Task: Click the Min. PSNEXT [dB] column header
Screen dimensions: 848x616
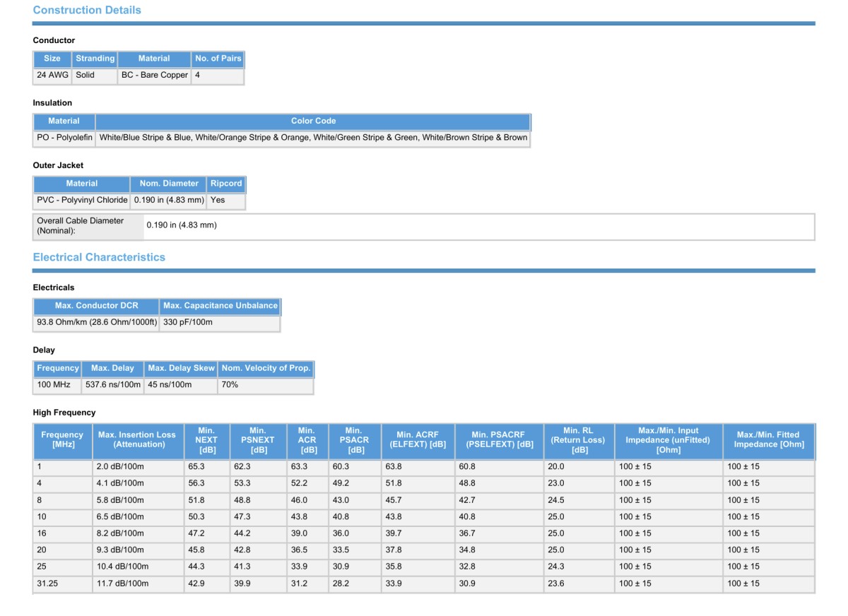Action: coord(258,440)
